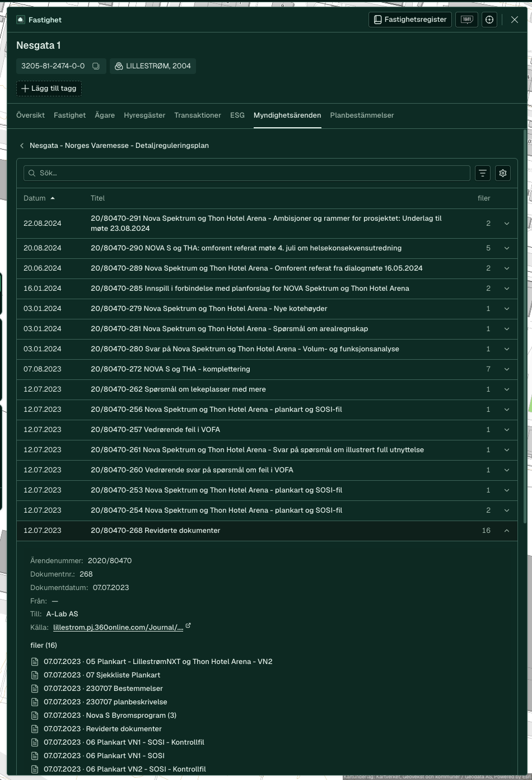Click title 20/80470-256 plankart og SOSI-fil
The image size is (532, 780).
(x=216, y=410)
